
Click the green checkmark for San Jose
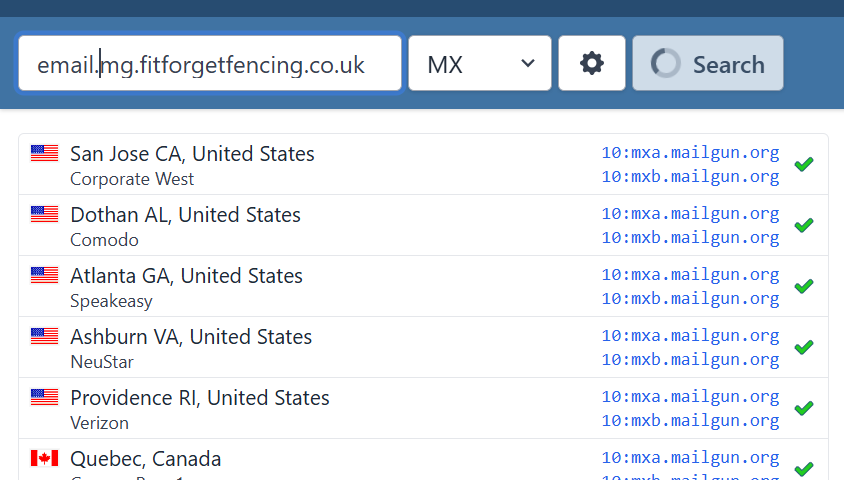pyautogui.click(x=803, y=164)
